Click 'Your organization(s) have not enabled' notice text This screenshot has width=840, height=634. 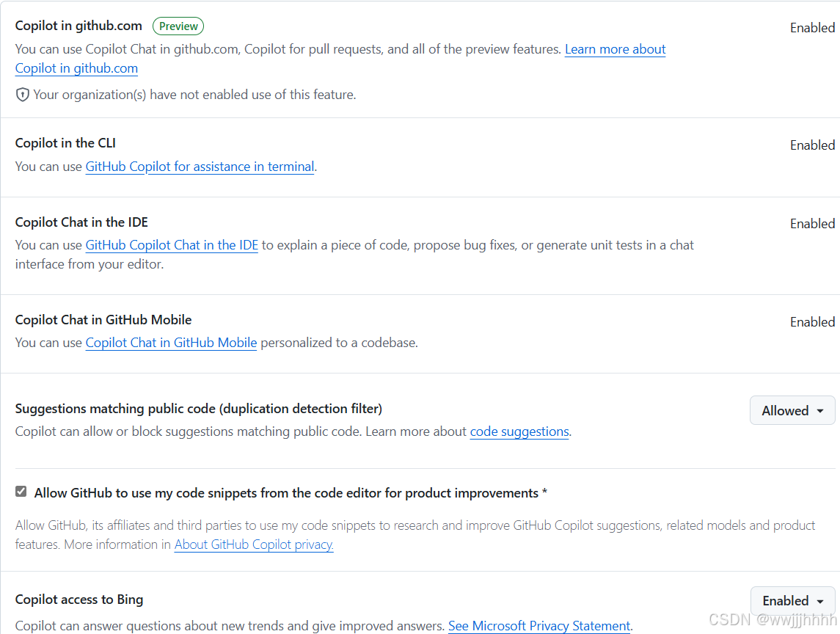pyautogui.click(x=194, y=95)
